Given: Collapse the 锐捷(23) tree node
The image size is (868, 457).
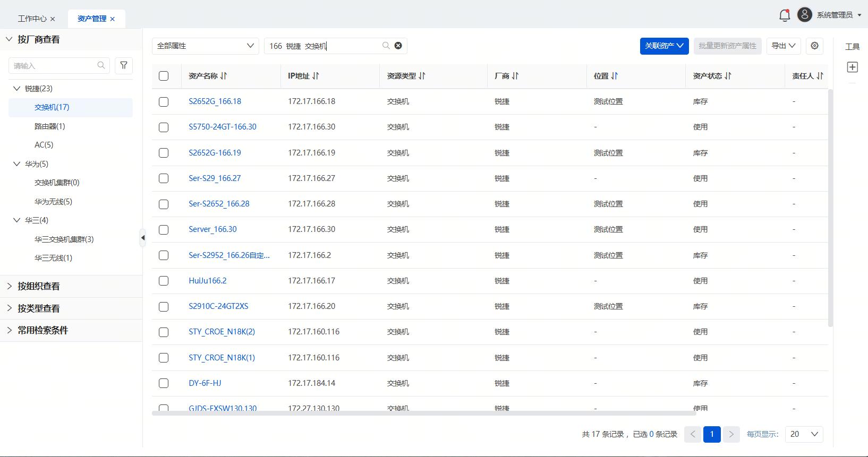Looking at the screenshot, I should point(17,89).
